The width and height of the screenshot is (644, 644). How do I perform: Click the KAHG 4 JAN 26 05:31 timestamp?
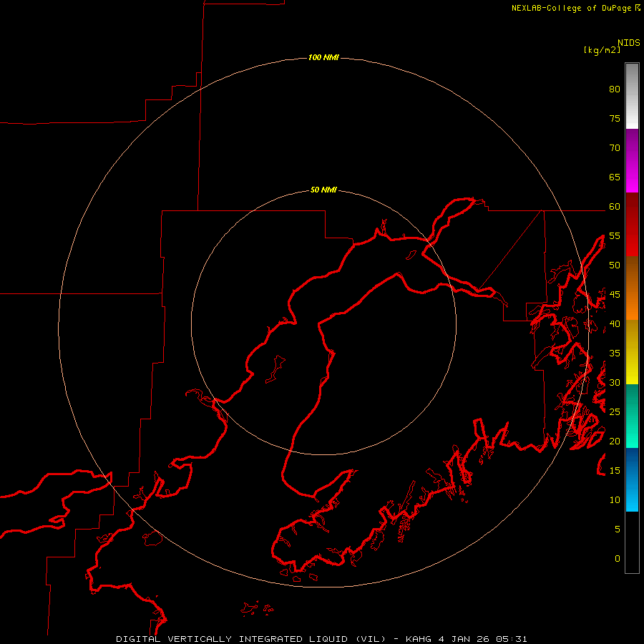[x=467, y=639]
